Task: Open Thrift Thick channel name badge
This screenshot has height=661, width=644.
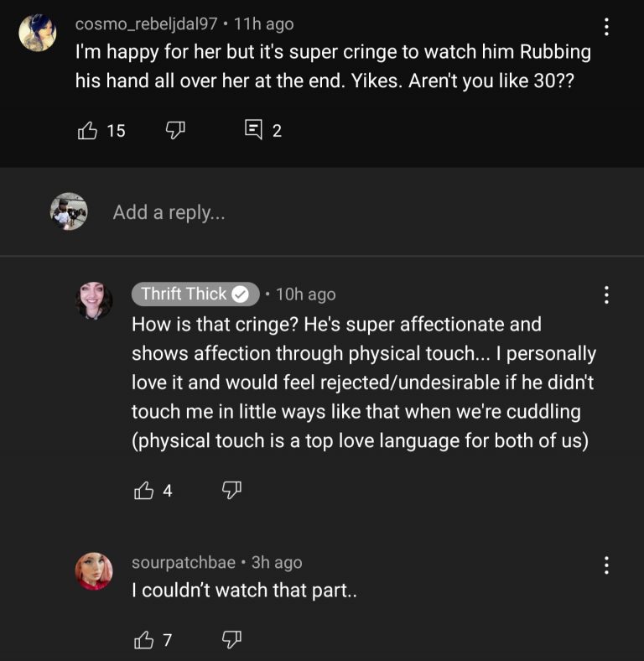Action: pyautogui.click(x=195, y=294)
